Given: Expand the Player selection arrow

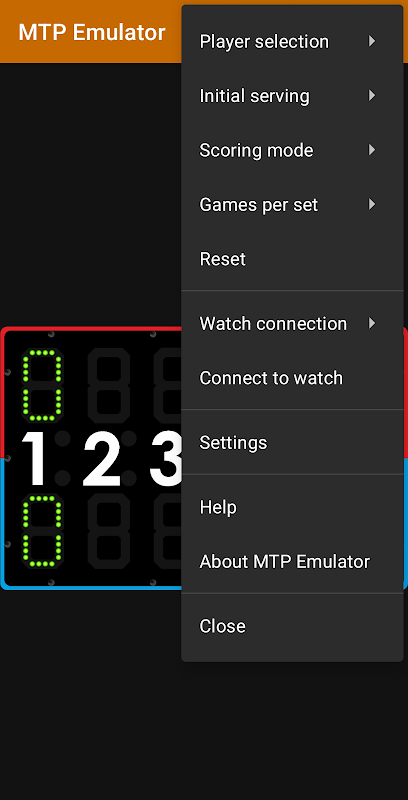Looking at the screenshot, I should click(x=372, y=41).
